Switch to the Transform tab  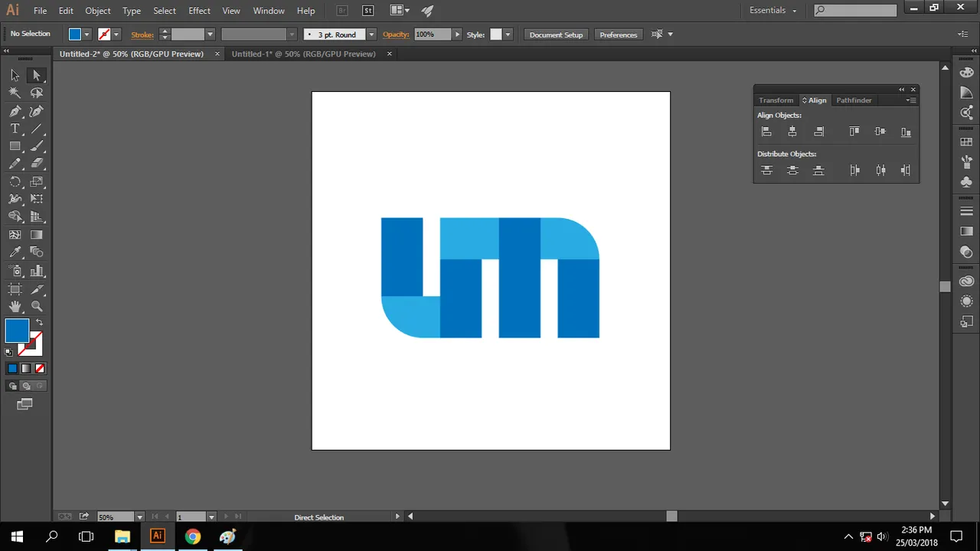click(776, 100)
